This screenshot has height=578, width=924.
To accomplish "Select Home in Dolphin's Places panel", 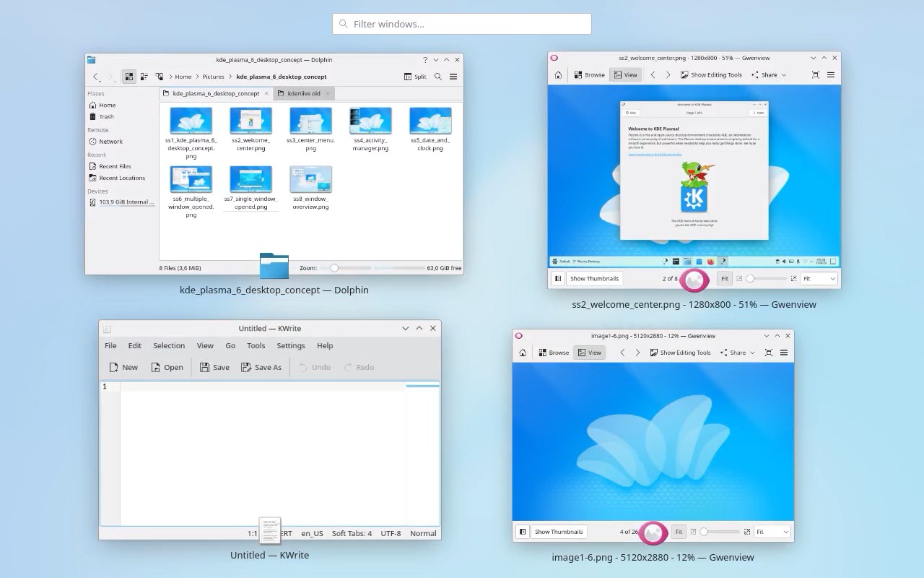I will pyautogui.click(x=107, y=105).
